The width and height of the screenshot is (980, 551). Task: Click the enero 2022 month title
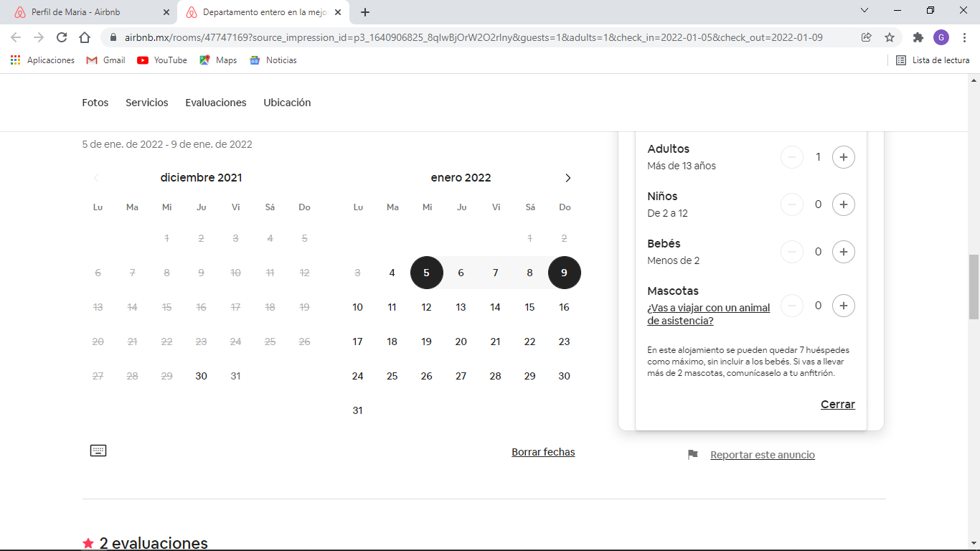click(x=461, y=178)
